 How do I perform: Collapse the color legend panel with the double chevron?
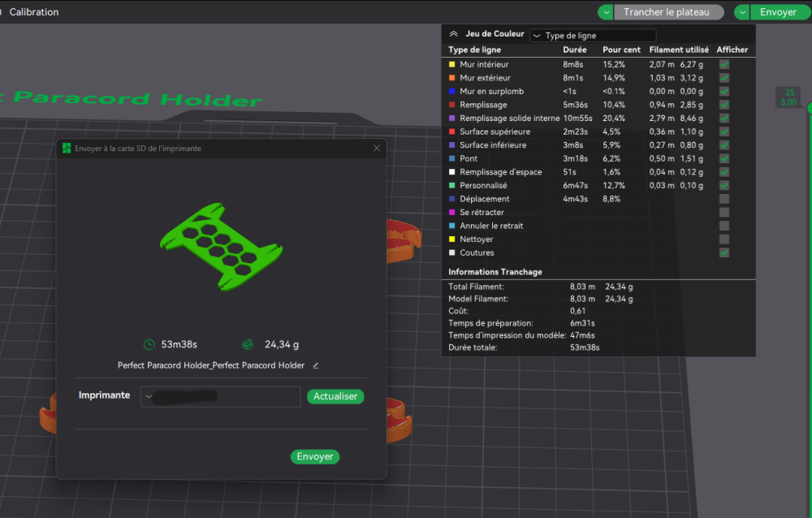pyautogui.click(x=454, y=34)
